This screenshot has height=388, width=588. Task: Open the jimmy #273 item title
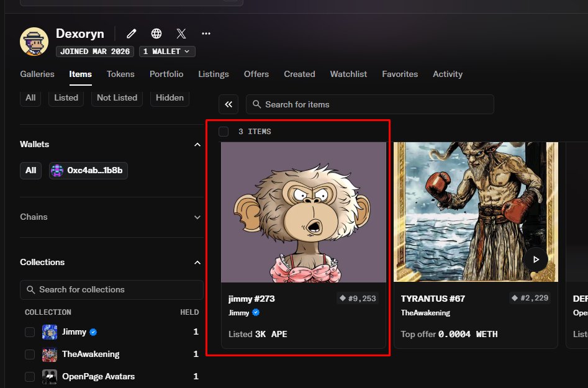[x=251, y=299]
